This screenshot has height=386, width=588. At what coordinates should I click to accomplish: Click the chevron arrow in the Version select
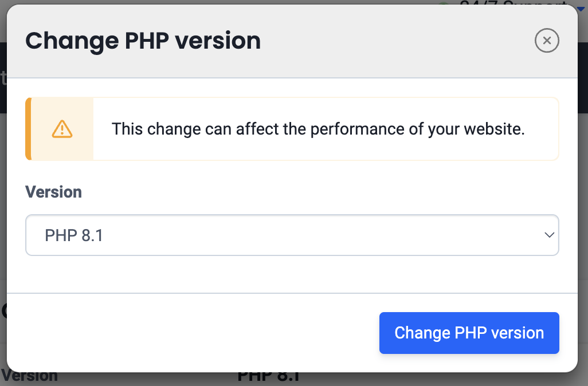(x=549, y=235)
